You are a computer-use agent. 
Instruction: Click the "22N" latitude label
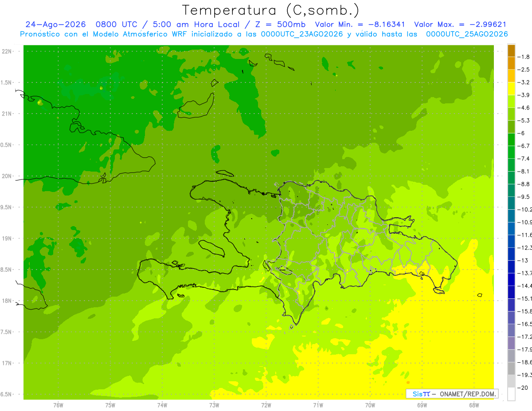[7, 51]
